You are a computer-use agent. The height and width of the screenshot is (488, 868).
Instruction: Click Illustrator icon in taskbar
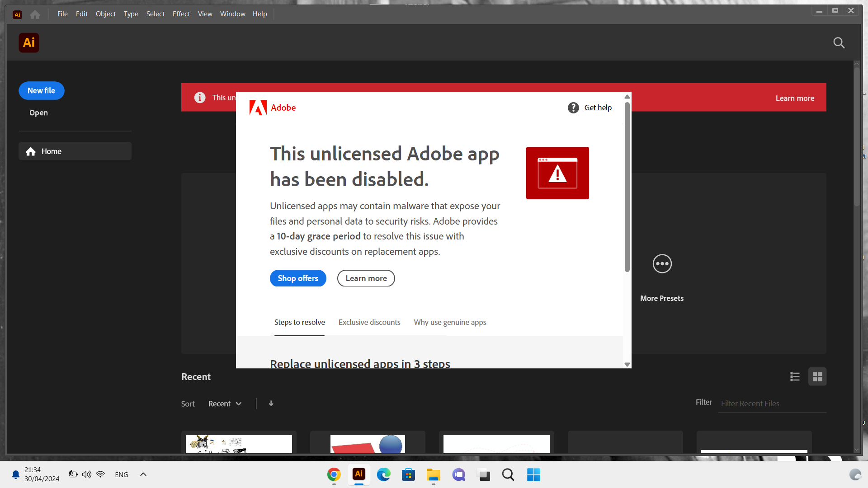click(x=359, y=474)
